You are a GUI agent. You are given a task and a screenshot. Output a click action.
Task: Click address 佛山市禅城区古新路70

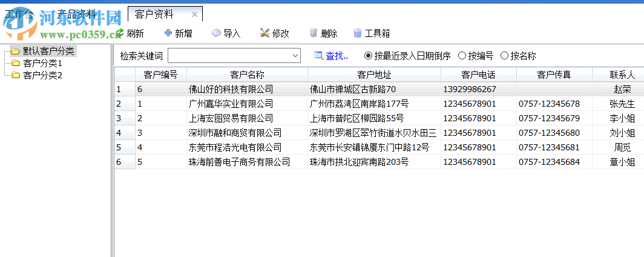tap(352, 89)
